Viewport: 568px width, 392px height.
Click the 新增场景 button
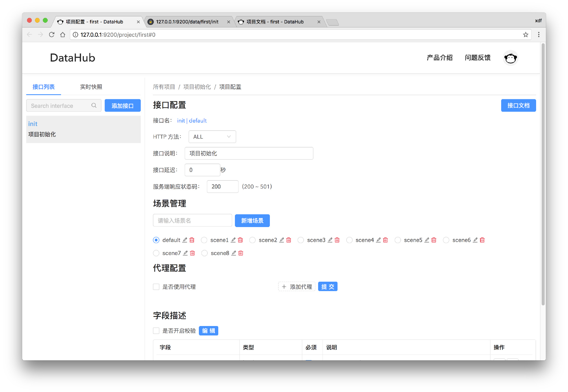[x=252, y=221]
